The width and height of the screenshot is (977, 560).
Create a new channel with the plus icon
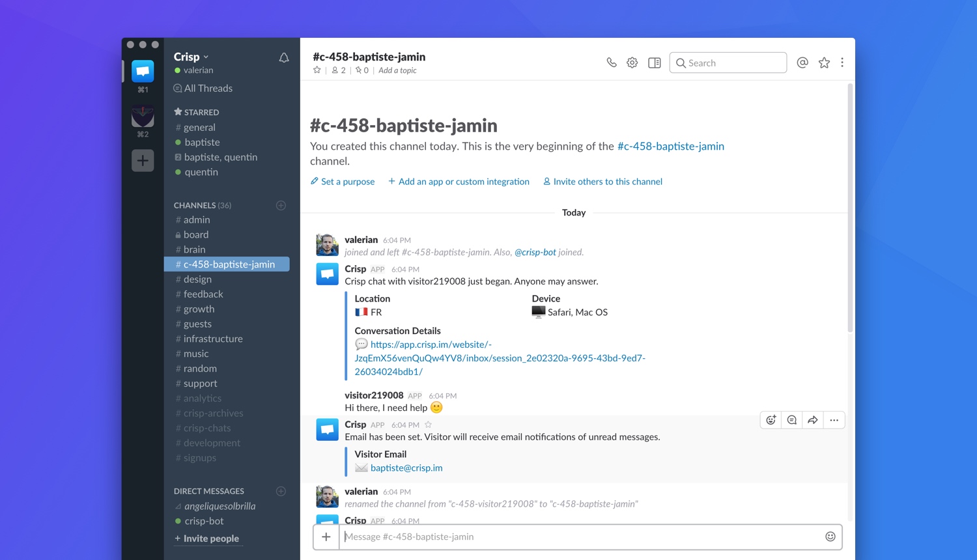coord(281,205)
